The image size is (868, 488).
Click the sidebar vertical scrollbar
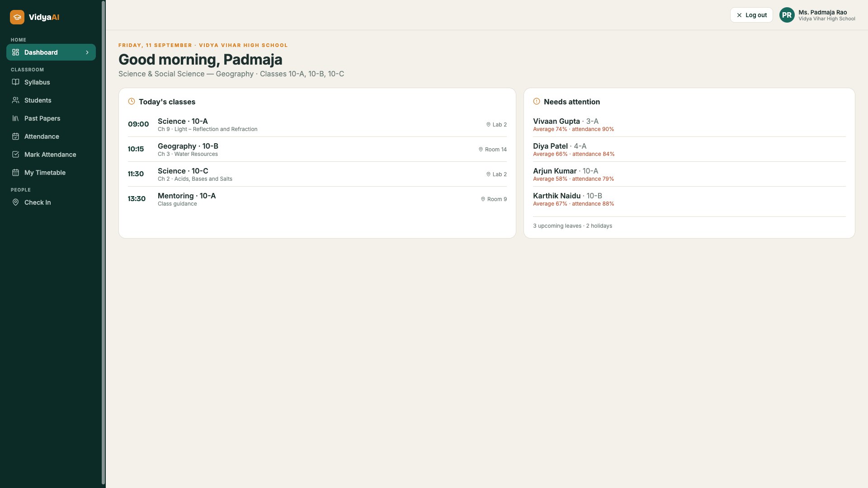click(103, 243)
